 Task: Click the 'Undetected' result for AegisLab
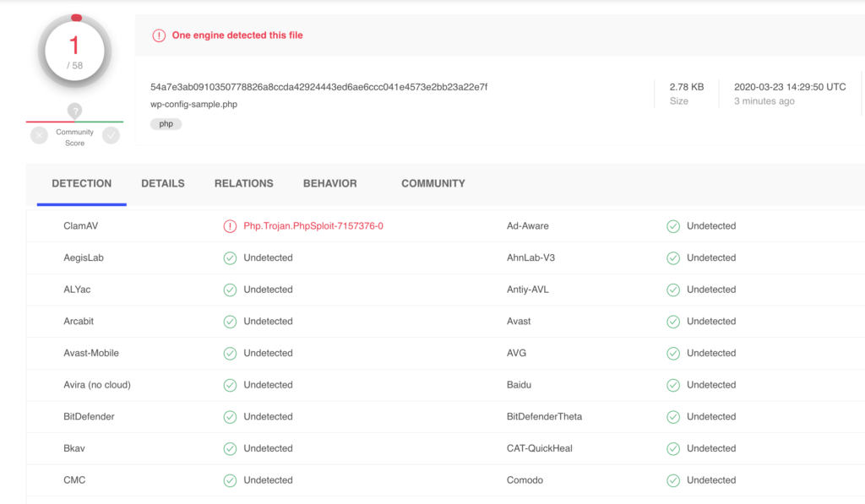coord(268,258)
